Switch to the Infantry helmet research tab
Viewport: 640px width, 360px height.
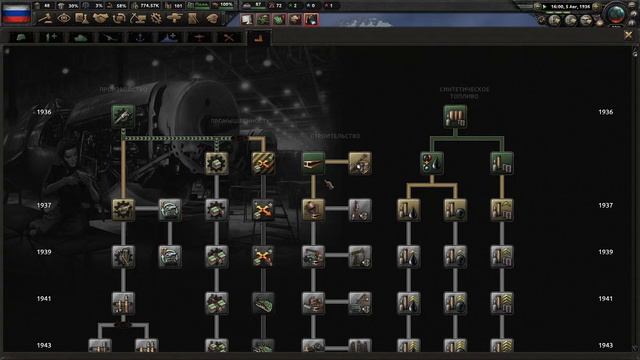pyautogui.click(x=21, y=38)
